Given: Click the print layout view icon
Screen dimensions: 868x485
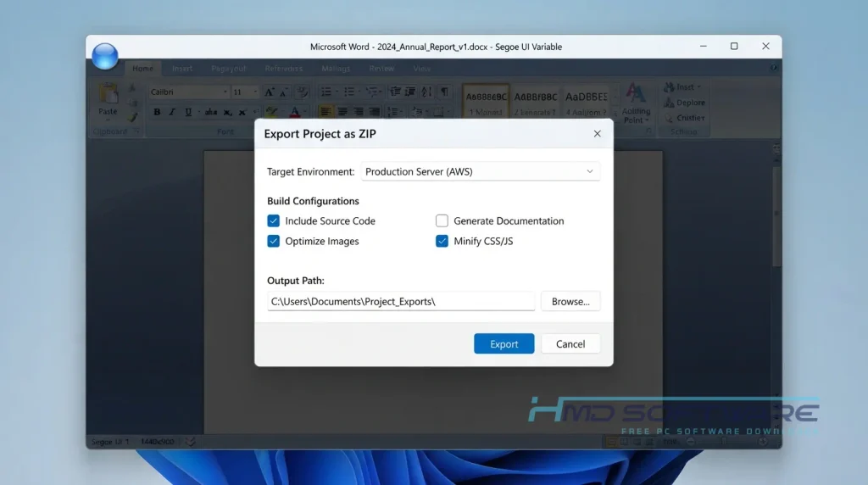Looking at the screenshot, I should tap(611, 441).
